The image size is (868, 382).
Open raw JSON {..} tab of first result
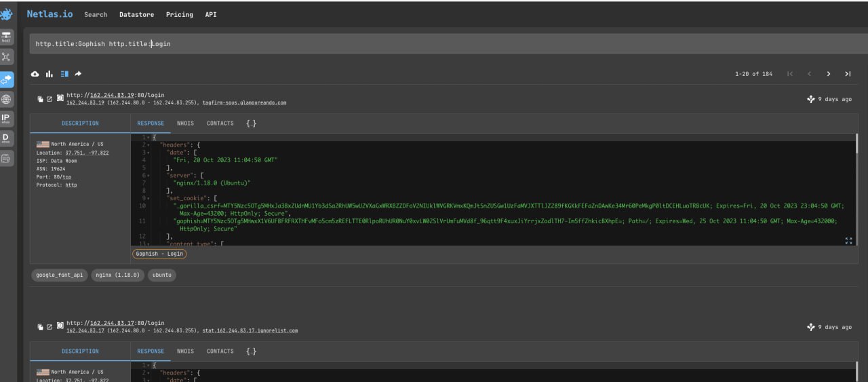point(251,123)
